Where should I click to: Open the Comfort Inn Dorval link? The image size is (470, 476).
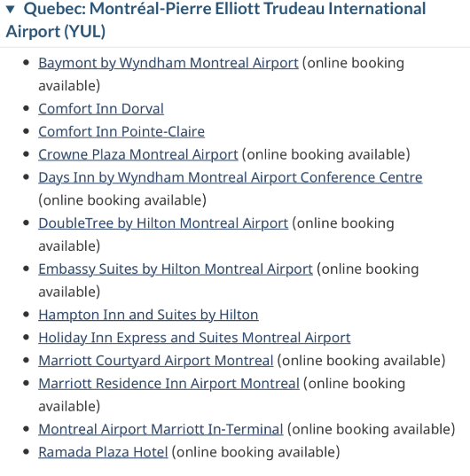click(101, 109)
